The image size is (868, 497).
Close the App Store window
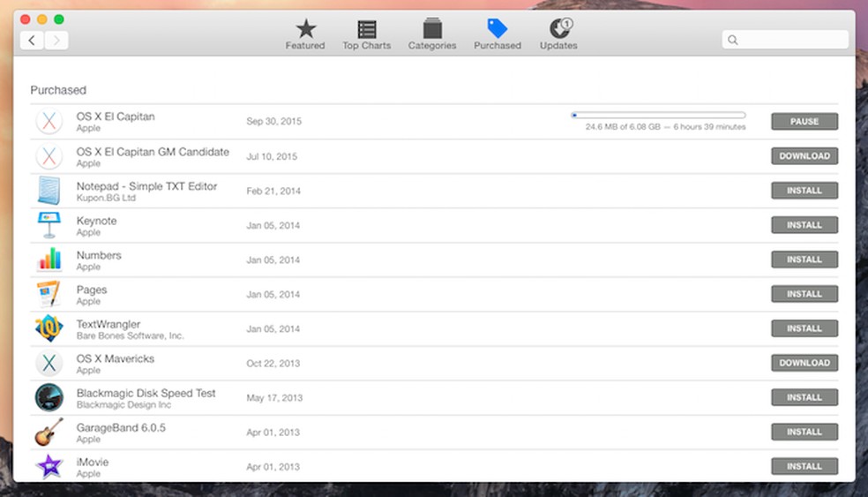click(26, 19)
